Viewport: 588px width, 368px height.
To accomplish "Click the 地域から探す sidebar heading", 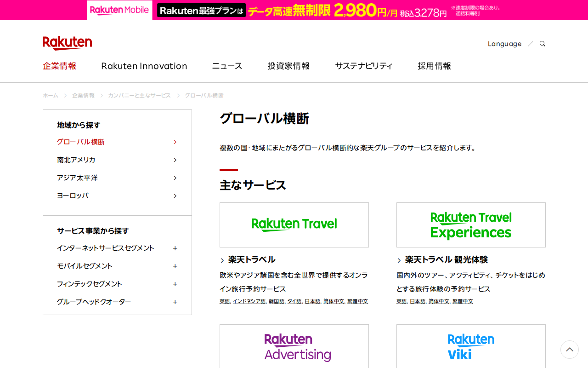I will tap(79, 125).
